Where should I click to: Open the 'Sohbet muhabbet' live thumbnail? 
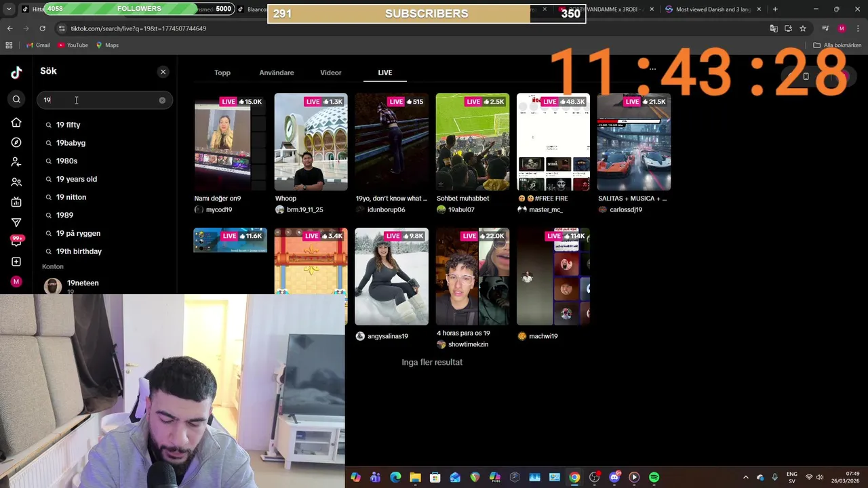pyautogui.click(x=472, y=142)
